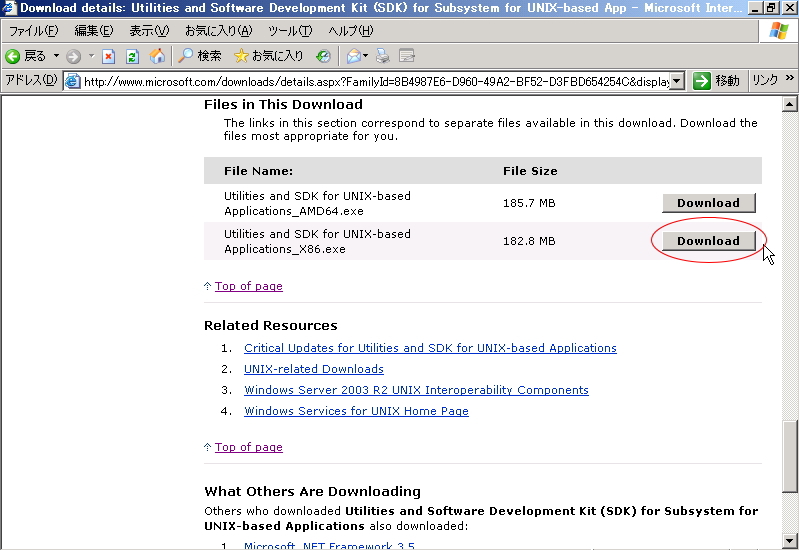The image size is (799, 550).
Task: Click the Stop page loading icon
Action: point(109,56)
